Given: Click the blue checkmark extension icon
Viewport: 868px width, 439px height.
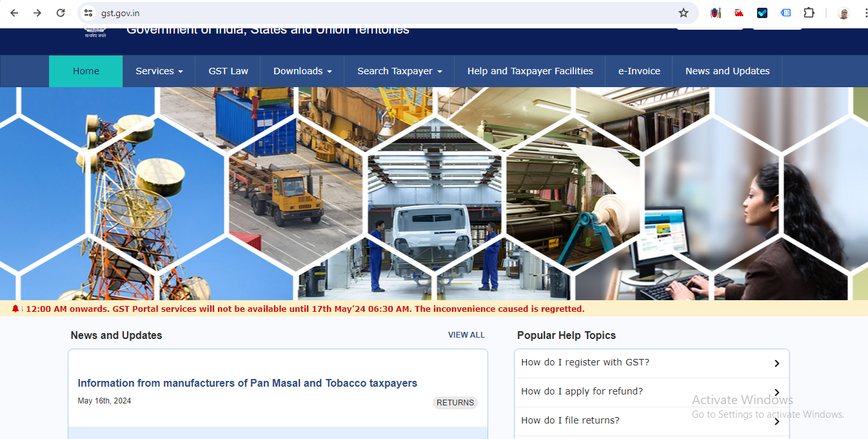Looking at the screenshot, I should [x=762, y=13].
